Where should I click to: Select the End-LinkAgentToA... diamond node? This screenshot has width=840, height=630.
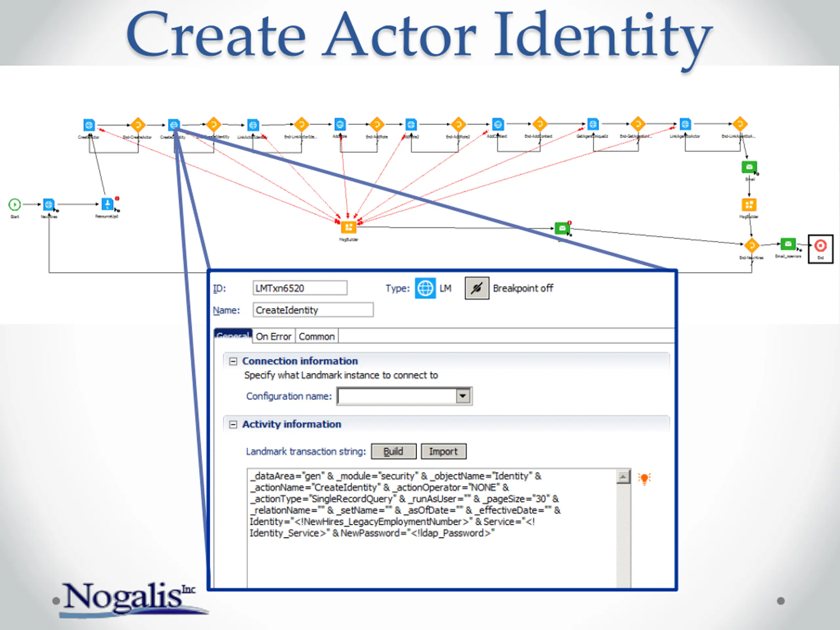pos(740,124)
